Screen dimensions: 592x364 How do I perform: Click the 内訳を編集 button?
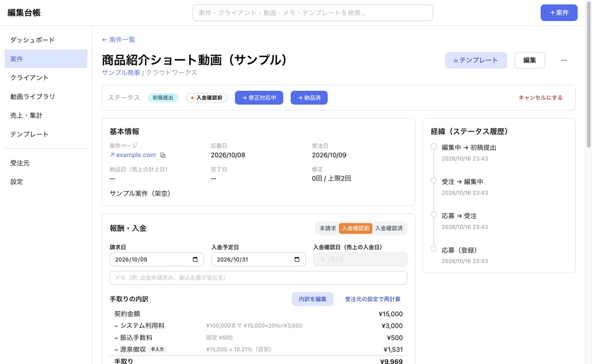click(312, 299)
